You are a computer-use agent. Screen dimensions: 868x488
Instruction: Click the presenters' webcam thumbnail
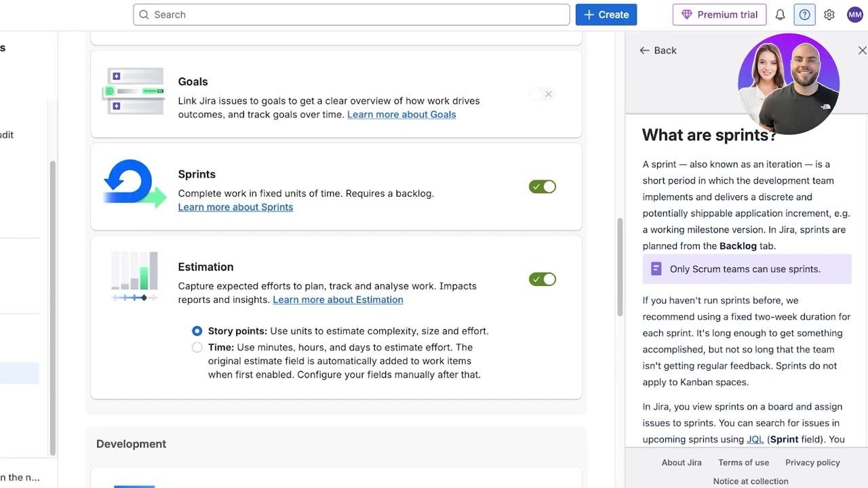[x=789, y=83]
